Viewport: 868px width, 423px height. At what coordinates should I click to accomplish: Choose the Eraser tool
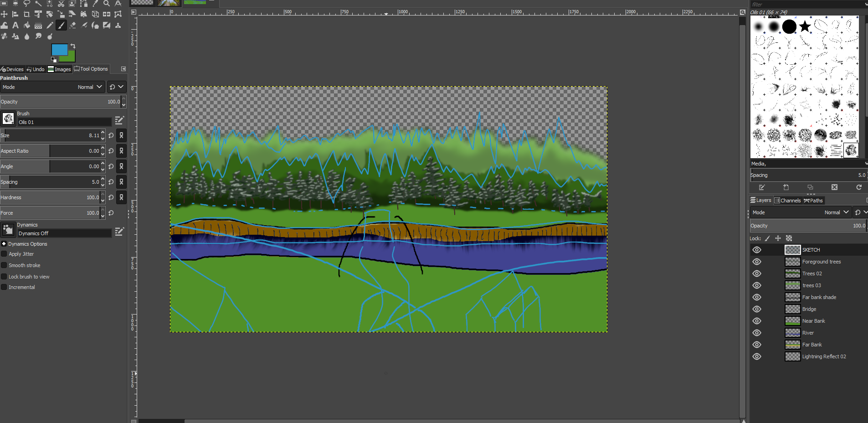(72, 25)
